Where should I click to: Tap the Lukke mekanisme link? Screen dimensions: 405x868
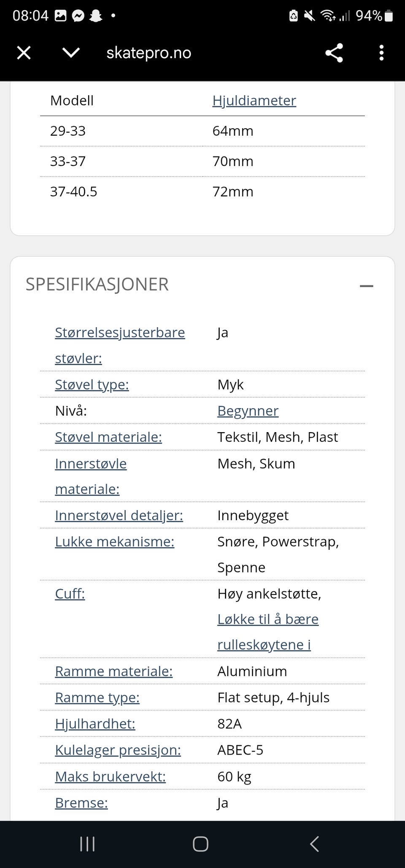tap(114, 542)
